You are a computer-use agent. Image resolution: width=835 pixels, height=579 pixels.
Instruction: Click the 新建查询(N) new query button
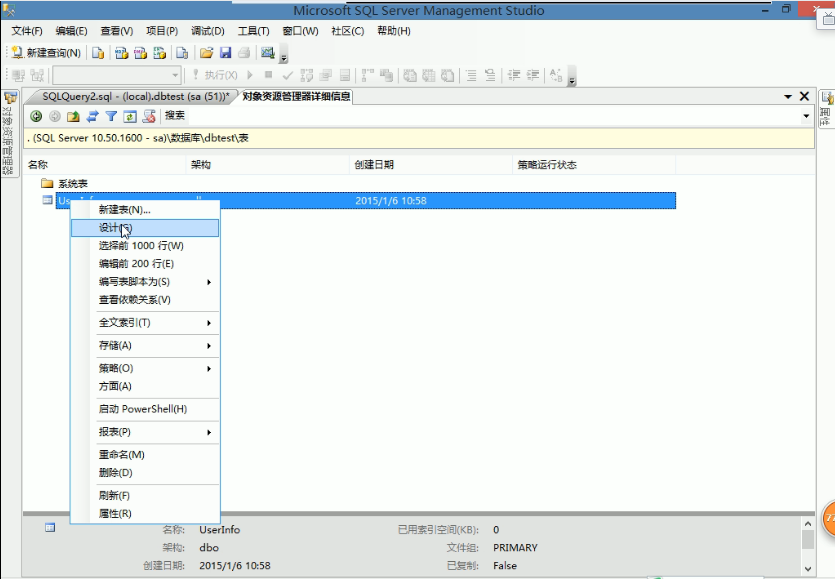coord(46,53)
